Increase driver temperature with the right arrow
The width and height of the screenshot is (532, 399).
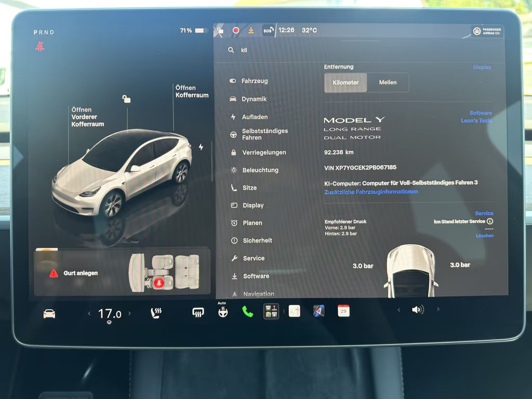(x=129, y=313)
